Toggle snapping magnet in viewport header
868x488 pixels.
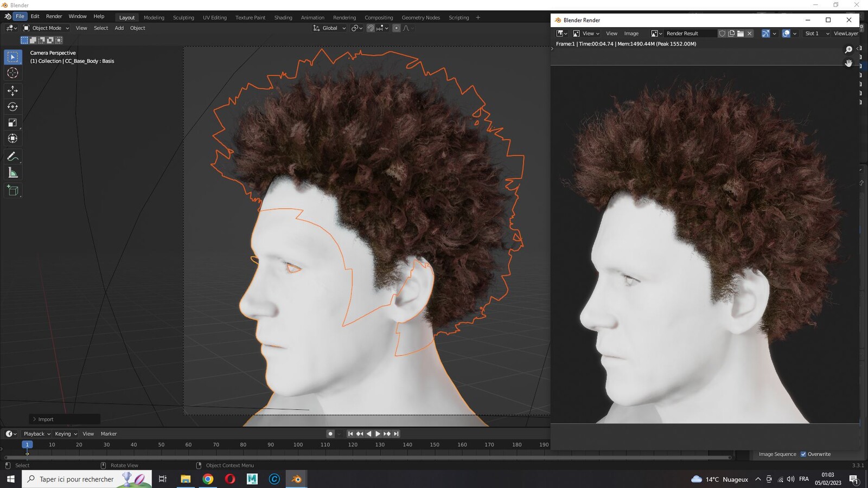(371, 28)
